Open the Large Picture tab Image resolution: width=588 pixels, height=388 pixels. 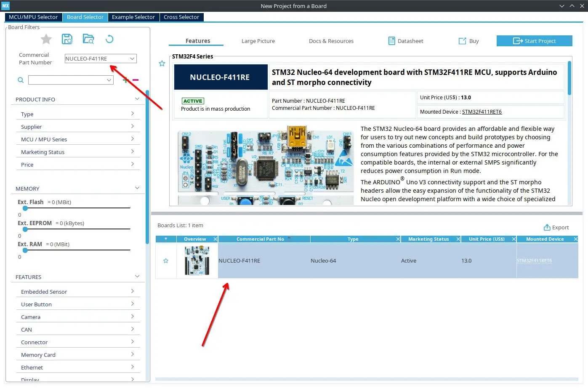(x=258, y=41)
